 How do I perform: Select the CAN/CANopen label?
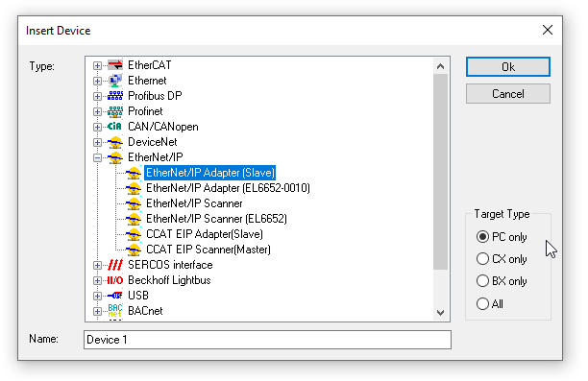[x=163, y=127]
